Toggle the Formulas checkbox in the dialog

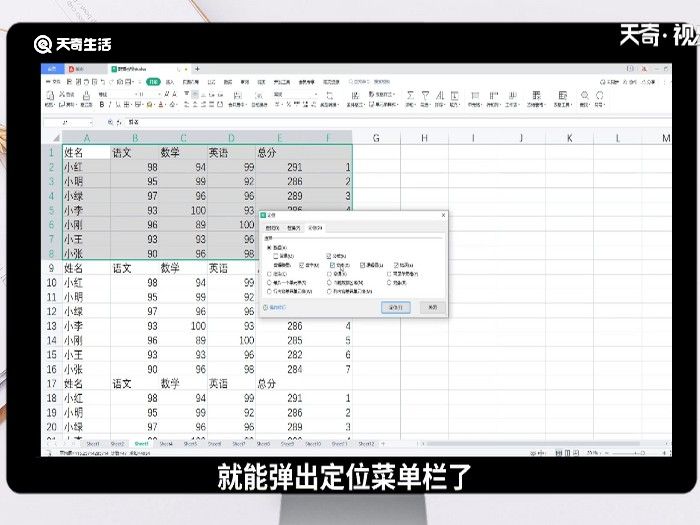[x=329, y=256]
